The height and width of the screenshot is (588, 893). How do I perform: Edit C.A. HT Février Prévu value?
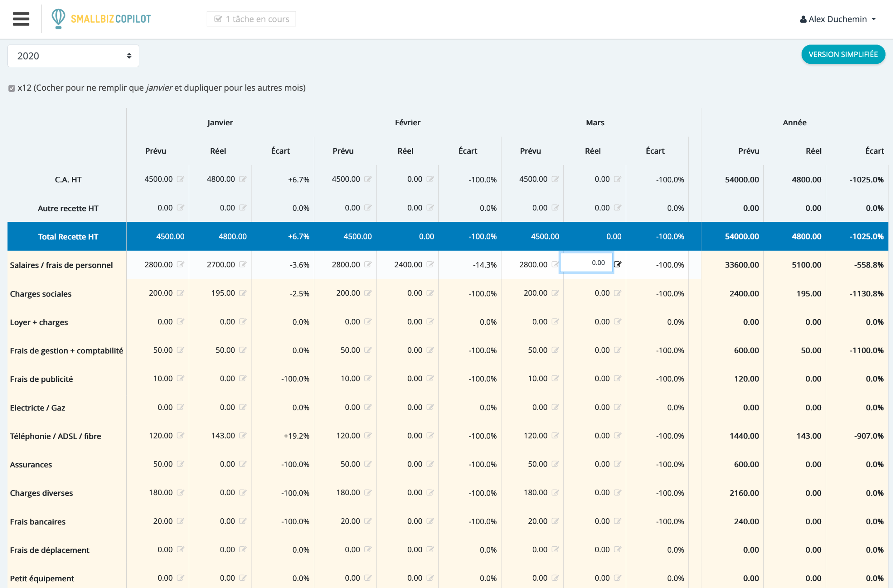(368, 179)
